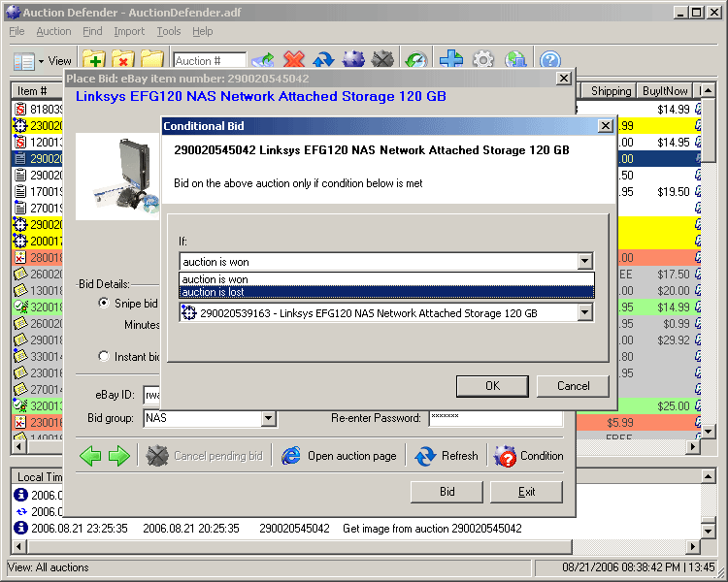Viewport: 728px width, 582px height.
Task: Click Refresh in Place Bid dialog toolbar
Action: [x=447, y=456]
